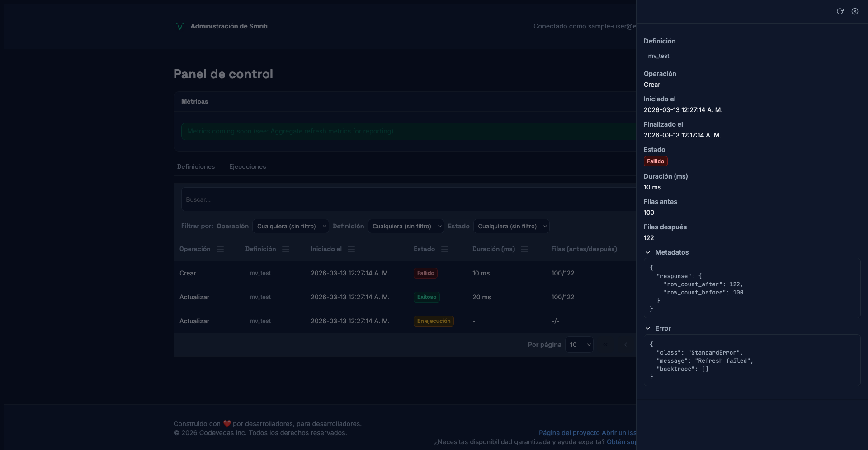Viewport: 868px width, 450px height.
Task: Open column menu for Duración (ms) header
Action: [524, 249]
